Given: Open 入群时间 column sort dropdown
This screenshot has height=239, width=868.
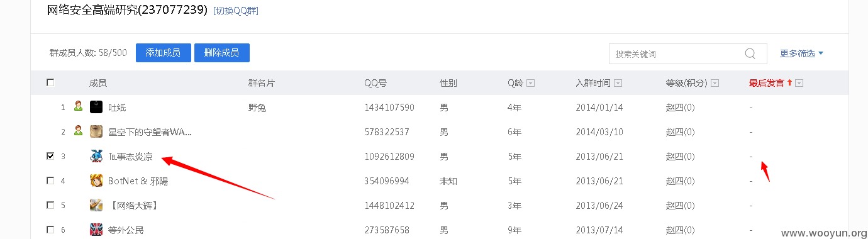Looking at the screenshot, I should (x=618, y=83).
